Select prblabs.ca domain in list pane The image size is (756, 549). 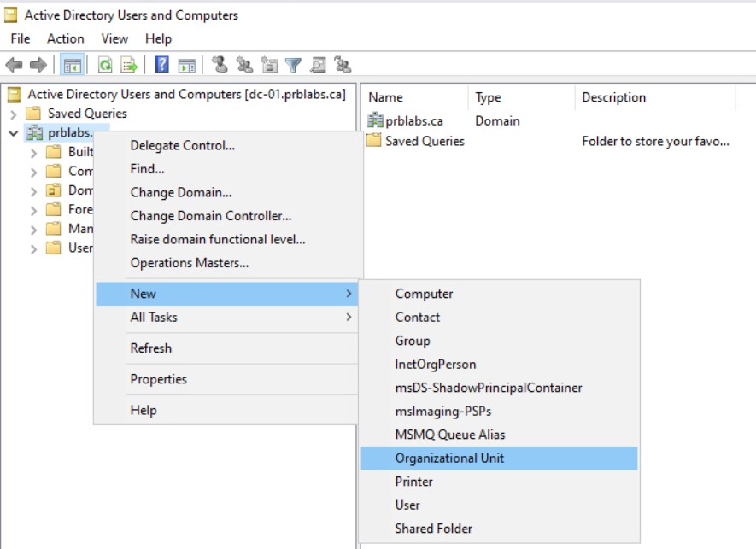(x=413, y=120)
